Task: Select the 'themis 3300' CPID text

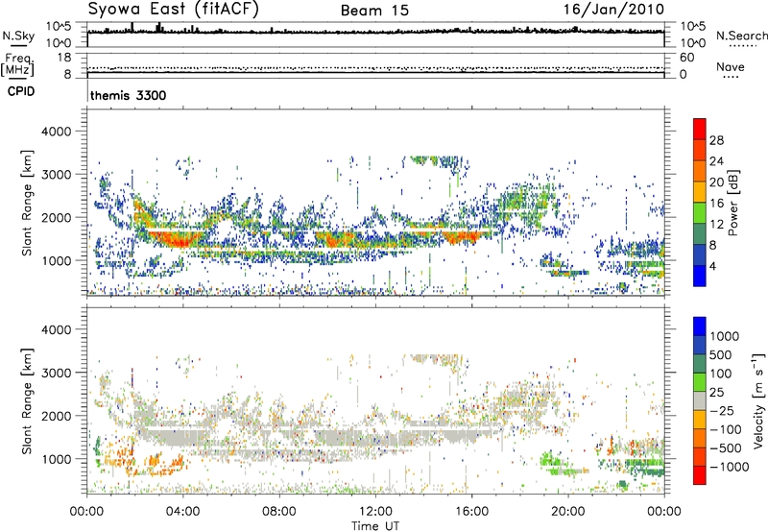Action: click(x=129, y=95)
